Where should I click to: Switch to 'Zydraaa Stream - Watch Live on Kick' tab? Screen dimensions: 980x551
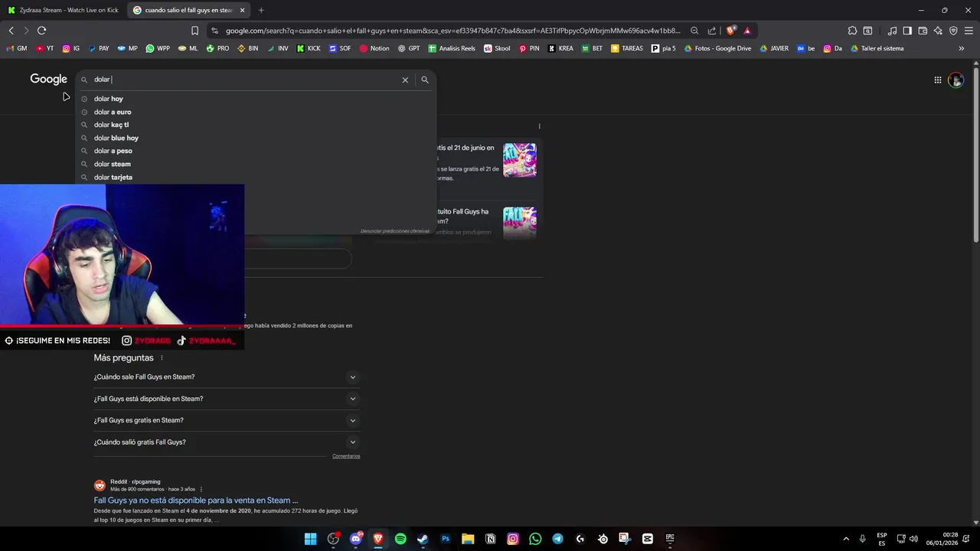click(x=63, y=10)
